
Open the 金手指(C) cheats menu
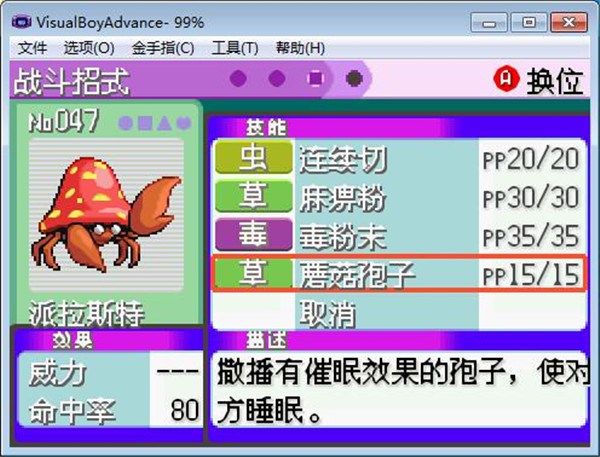(x=163, y=48)
